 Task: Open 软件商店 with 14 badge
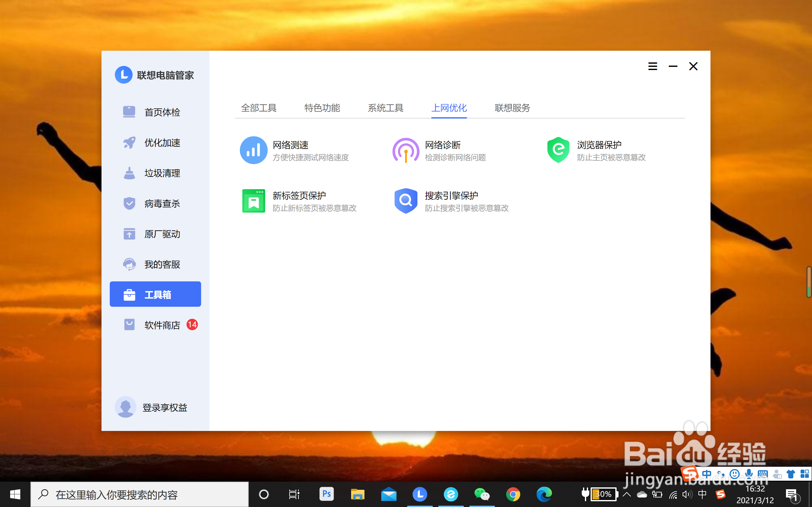tap(162, 325)
